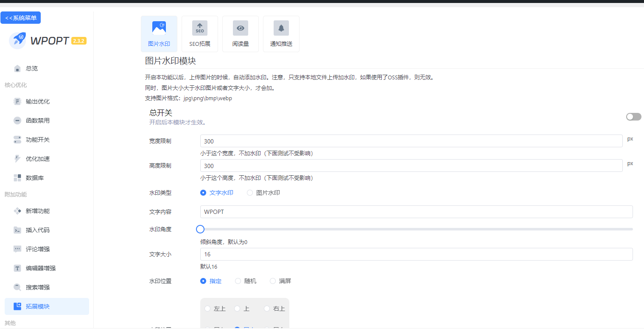Click the 总览 home icon in sidebar
The height and width of the screenshot is (334, 644).
coord(17,68)
